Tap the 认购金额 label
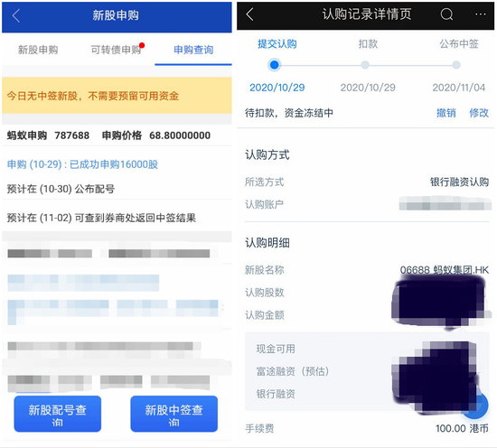This screenshot has width=497, height=448. 264,315
